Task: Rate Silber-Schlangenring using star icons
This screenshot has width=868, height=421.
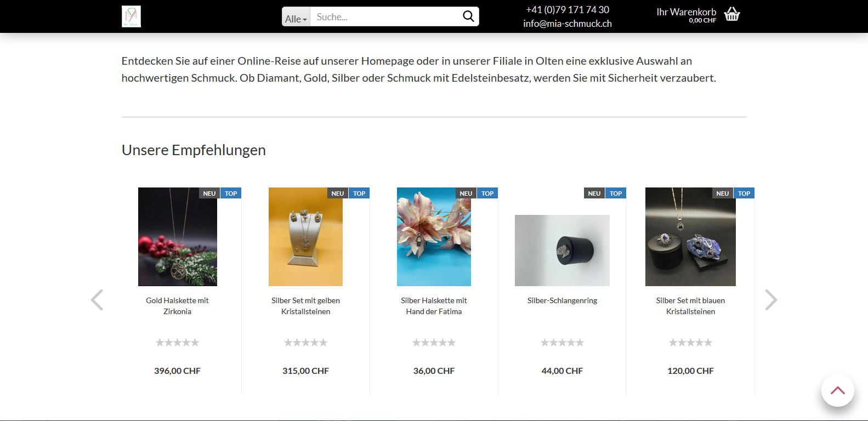Action: click(x=562, y=343)
